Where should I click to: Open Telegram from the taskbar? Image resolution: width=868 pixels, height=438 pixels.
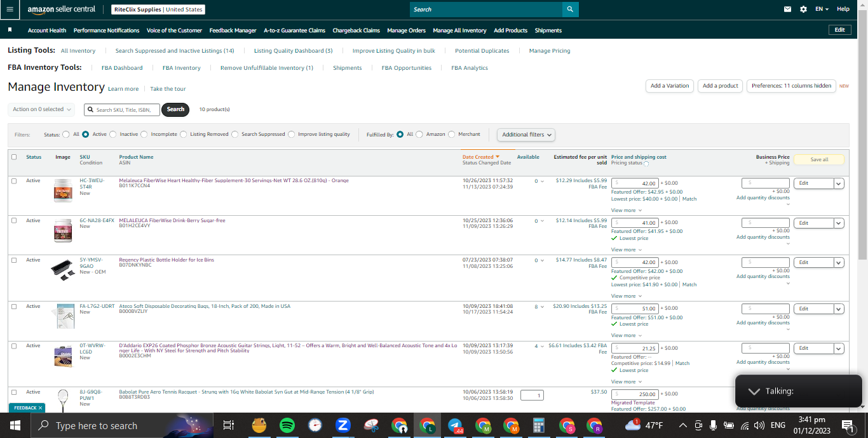[x=455, y=425]
